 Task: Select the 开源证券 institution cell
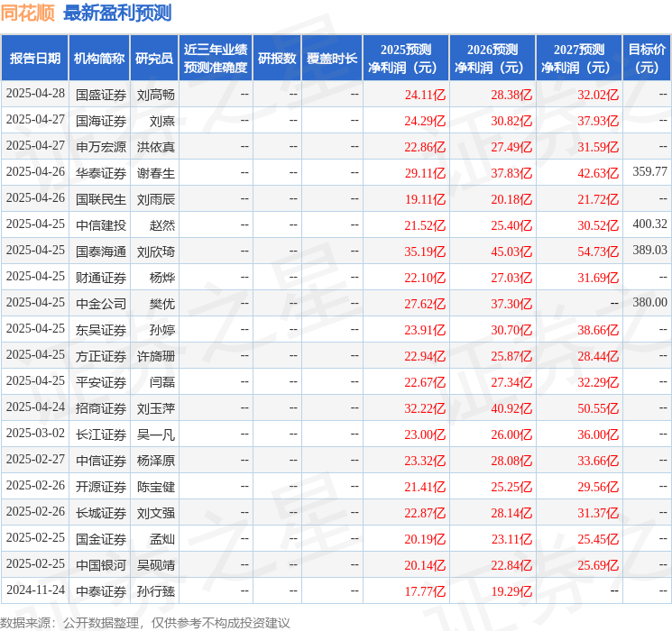[101, 487]
